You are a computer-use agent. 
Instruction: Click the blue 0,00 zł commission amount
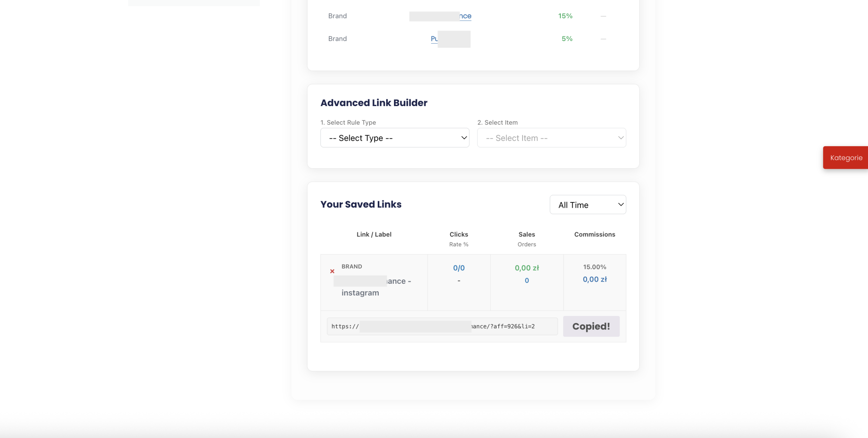coord(595,279)
